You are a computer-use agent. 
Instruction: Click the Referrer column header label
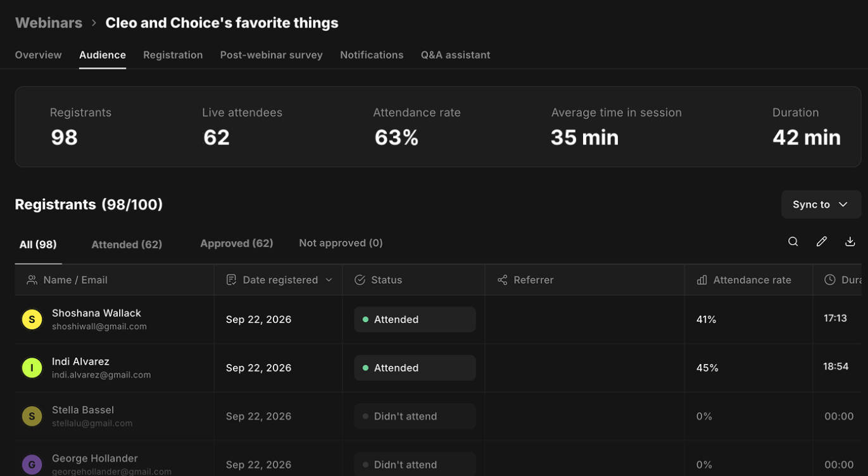coord(534,280)
